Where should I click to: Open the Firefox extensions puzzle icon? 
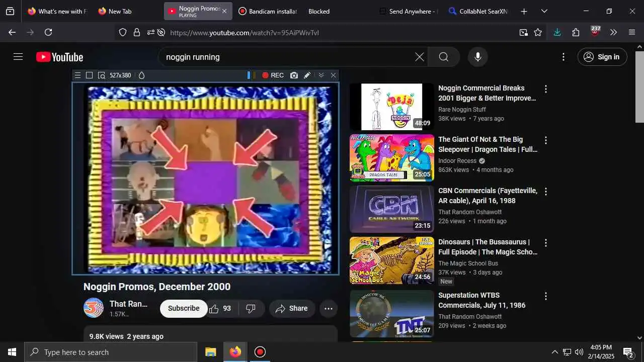pos(576,32)
